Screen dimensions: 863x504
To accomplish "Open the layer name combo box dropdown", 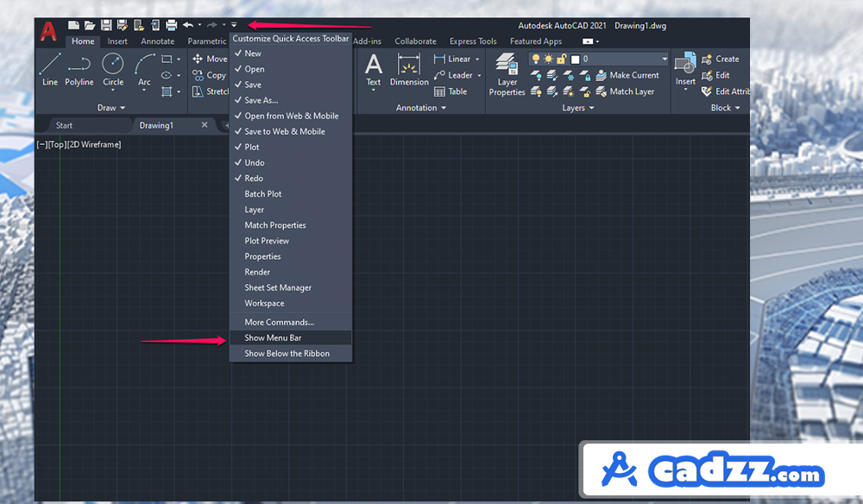I will pyautogui.click(x=665, y=59).
